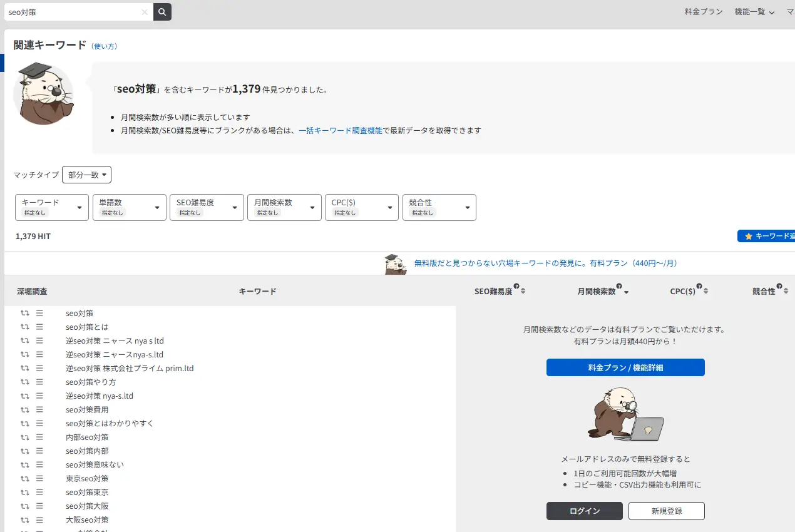Viewport: 795px width, 532px height.
Task: Open the 使い方 help page
Action: click(x=104, y=46)
